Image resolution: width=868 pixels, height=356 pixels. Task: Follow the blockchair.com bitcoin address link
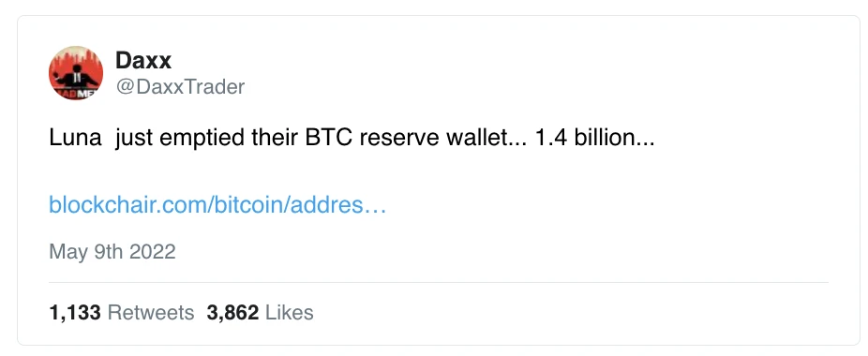click(x=217, y=204)
